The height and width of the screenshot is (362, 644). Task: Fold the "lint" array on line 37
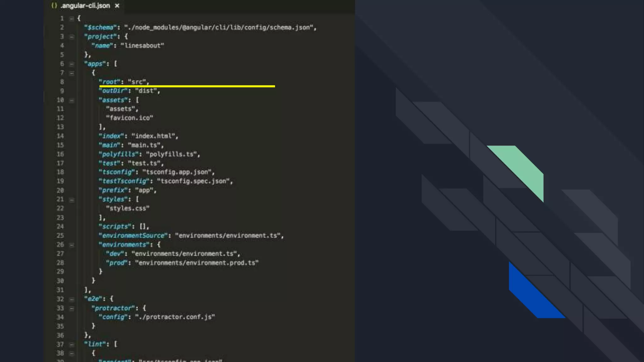[x=72, y=344]
